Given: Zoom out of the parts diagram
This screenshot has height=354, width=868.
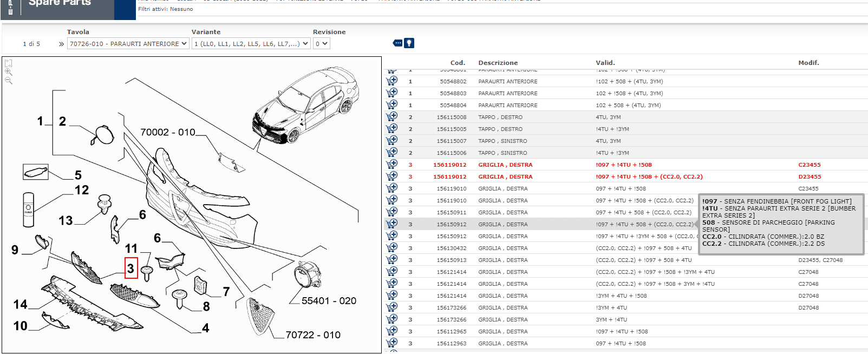Looking at the screenshot, I should pyautogui.click(x=9, y=81).
